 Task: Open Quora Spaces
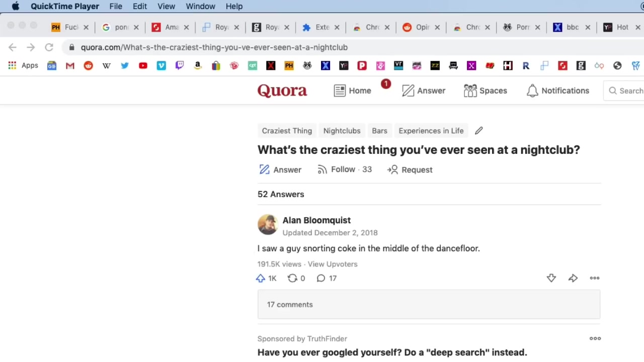[486, 90]
